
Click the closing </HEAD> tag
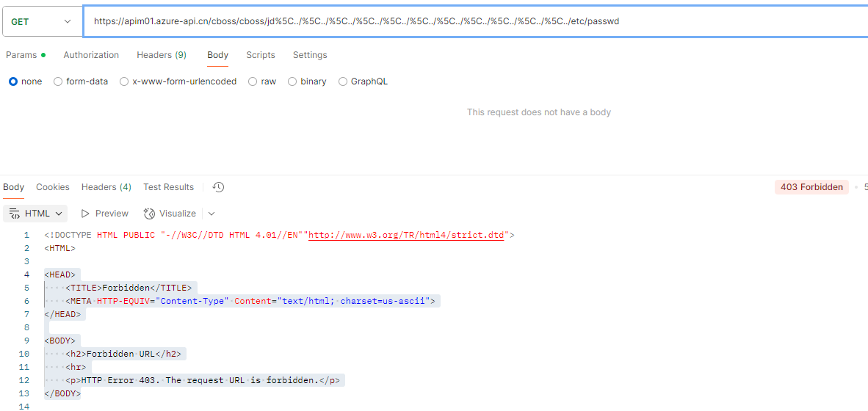[62, 314]
